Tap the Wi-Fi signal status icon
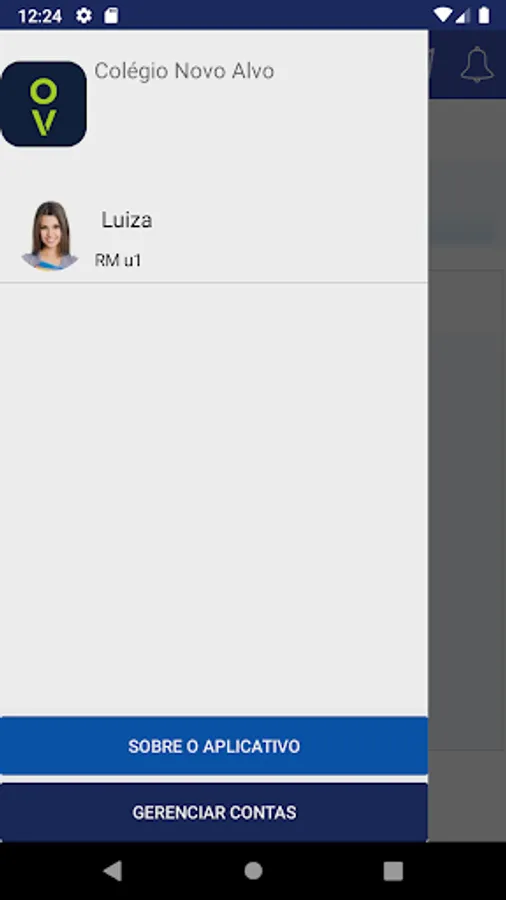The width and height of the screenshot is (506, 900). [442, 15]
